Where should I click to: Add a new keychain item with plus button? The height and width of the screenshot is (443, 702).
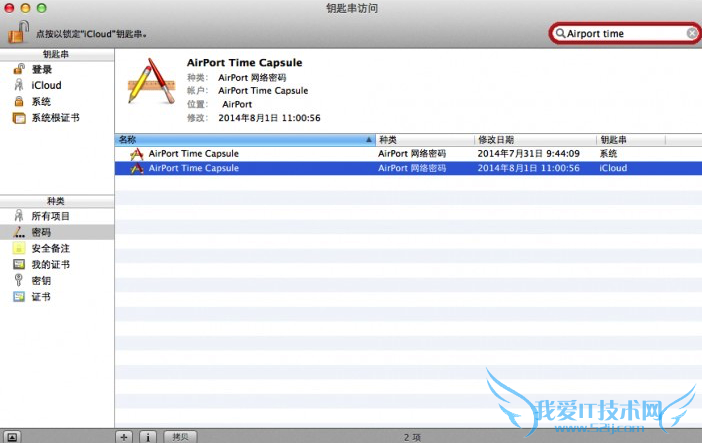click(x=124, y=437)
